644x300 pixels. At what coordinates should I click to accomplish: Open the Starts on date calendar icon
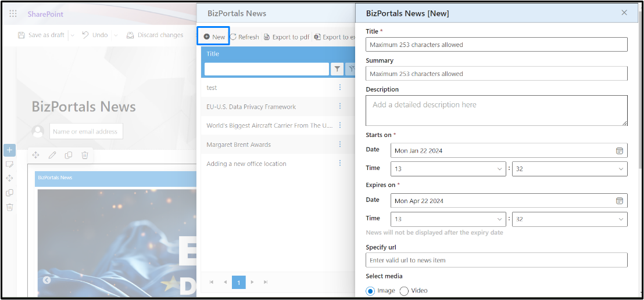pos(620,150)
